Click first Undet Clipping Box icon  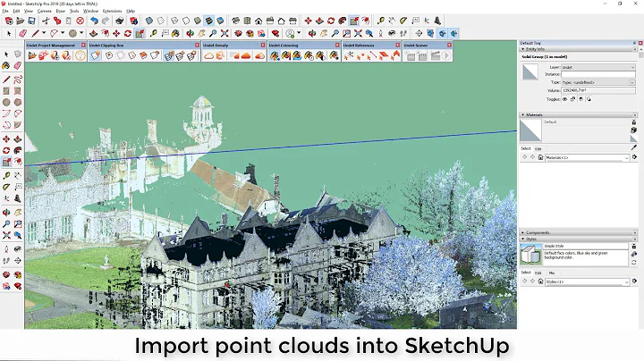pos(96,55)
